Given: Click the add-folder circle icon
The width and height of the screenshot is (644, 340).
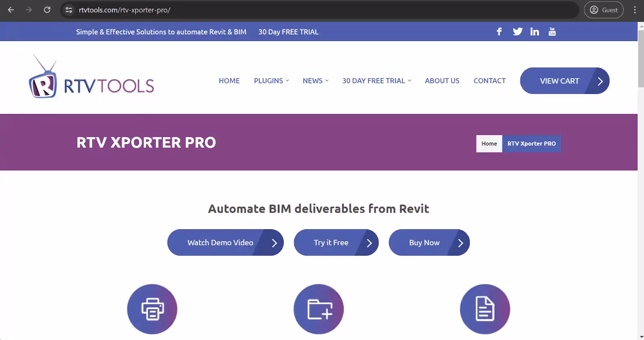Looking at the screenshot, I should pyautogui.click(x=319, y=309).
